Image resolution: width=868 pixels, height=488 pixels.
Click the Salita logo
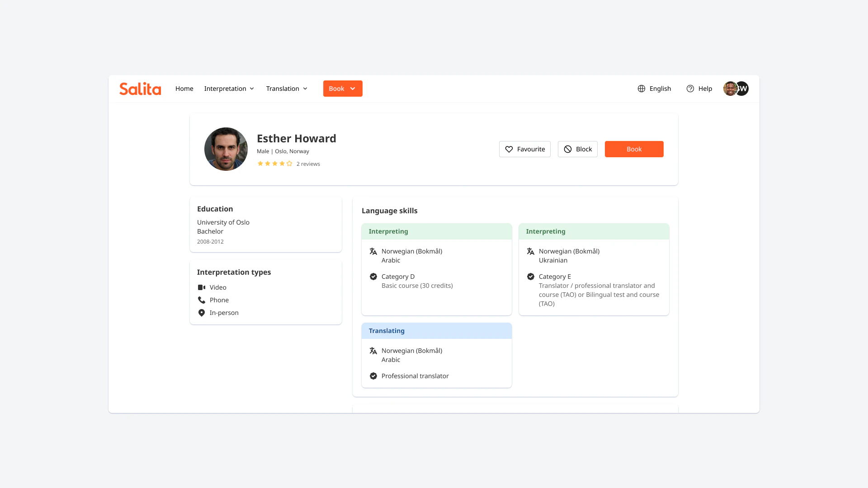140,89
